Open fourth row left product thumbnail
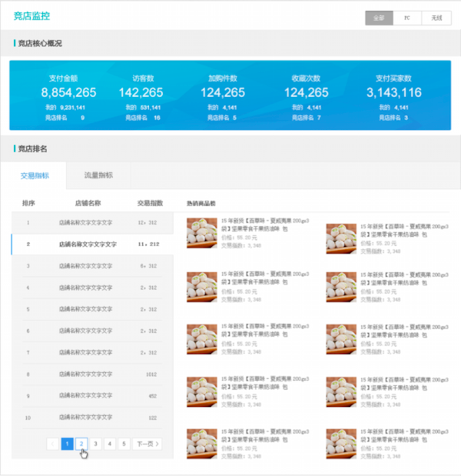Screen dimensions: 461x476 (201, 392)
